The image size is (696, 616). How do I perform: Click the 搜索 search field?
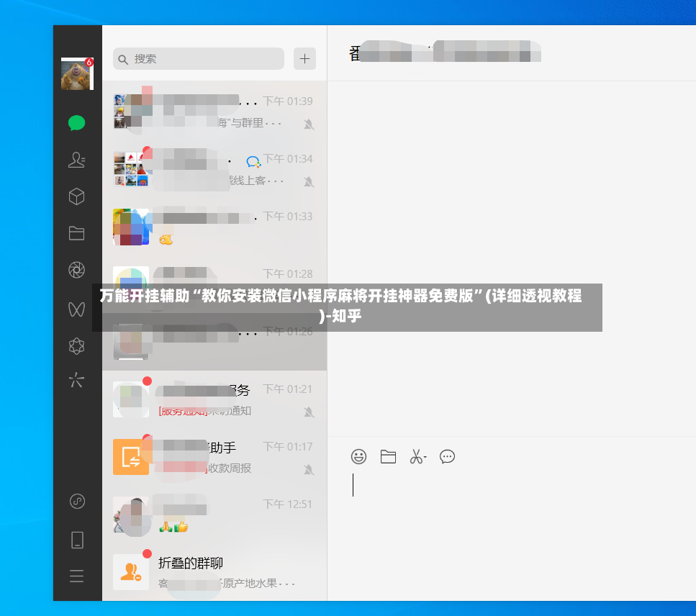tap(199, 59)
